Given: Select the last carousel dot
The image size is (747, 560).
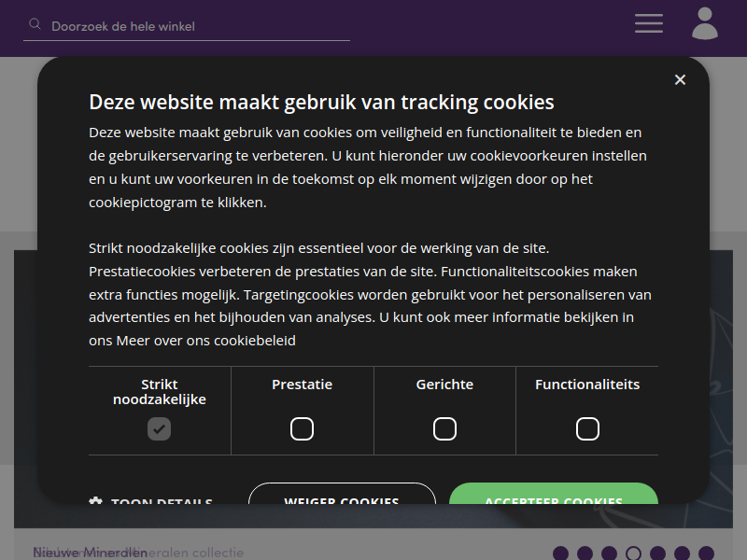Looking at the screenshot, I should click(706, 553).
